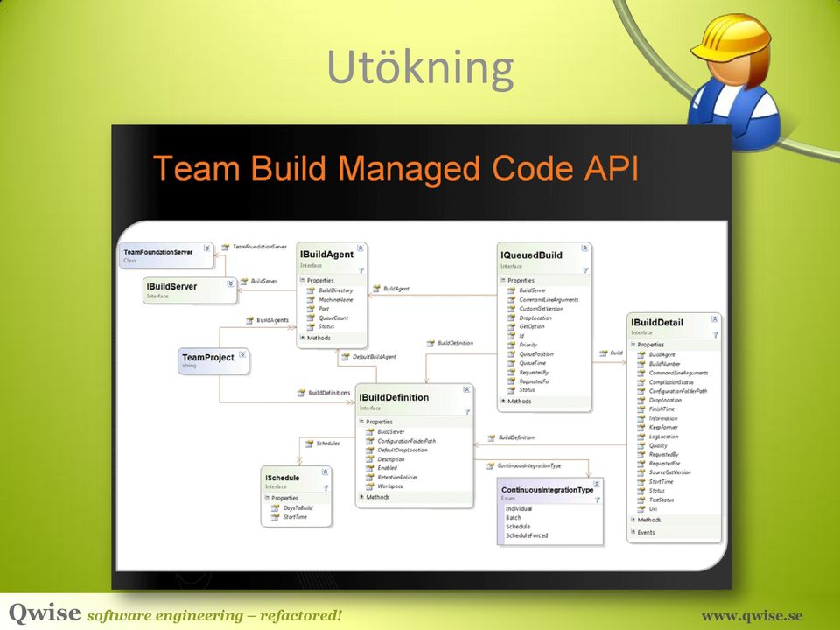Image resolution: width=840 pixels, height=630 pixels.
Task: Click the property icon next to GetOption
Action: click(x=511, y=326)
